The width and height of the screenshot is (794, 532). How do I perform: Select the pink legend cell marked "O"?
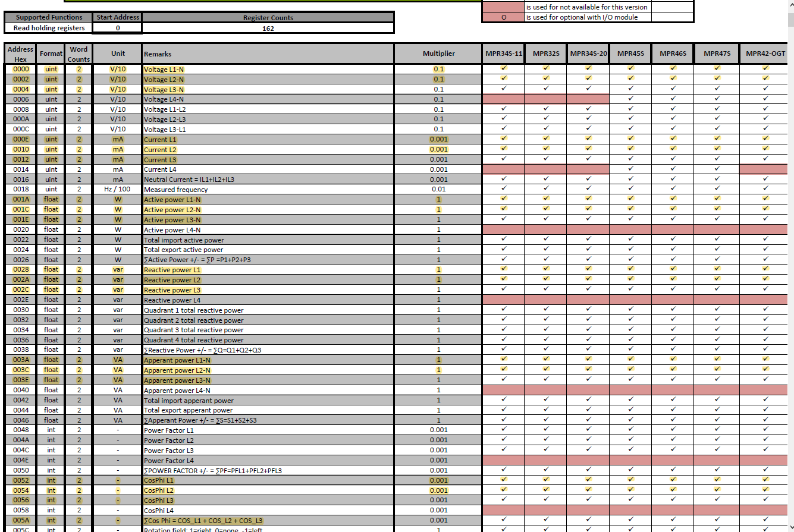(503, 17)
